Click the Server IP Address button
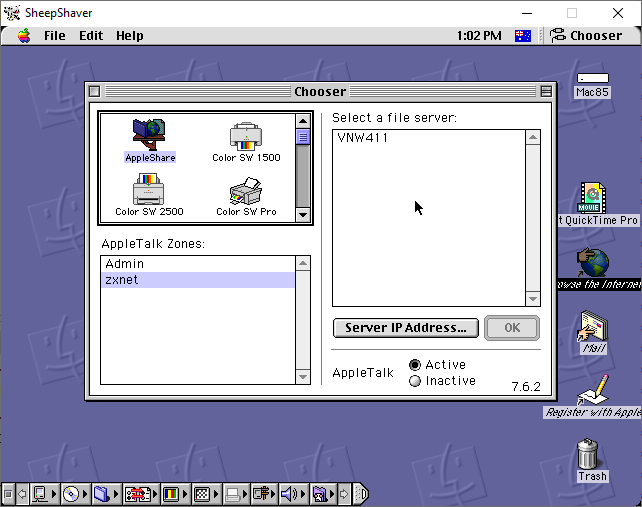 (x=406, y=328)
